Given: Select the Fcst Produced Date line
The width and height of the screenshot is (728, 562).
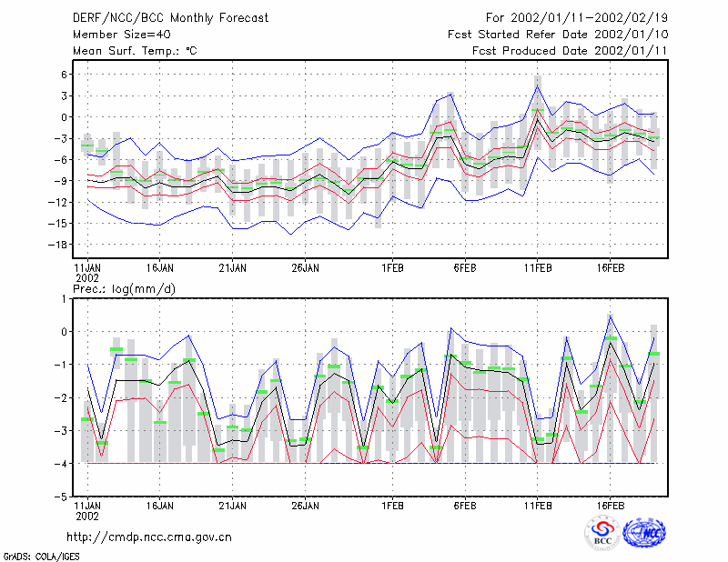Looking at the screenshot, I should click(570, 51).
